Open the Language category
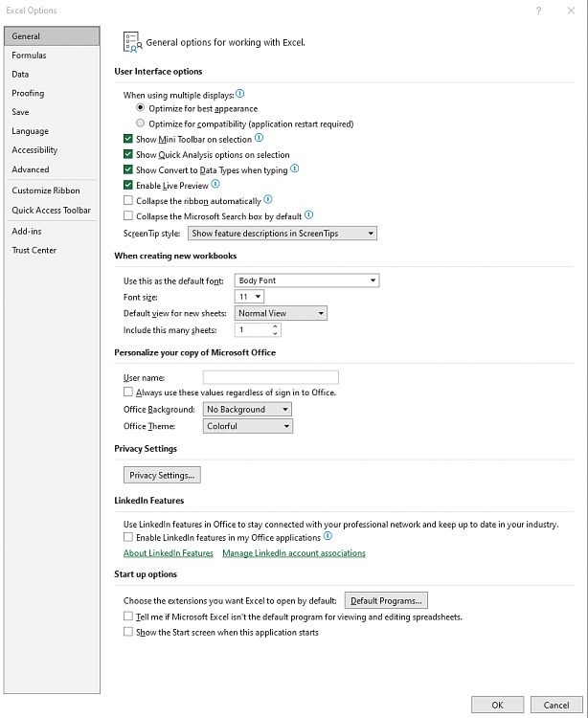The width and height of the screenshot is (588, 718). coord(52,131)
